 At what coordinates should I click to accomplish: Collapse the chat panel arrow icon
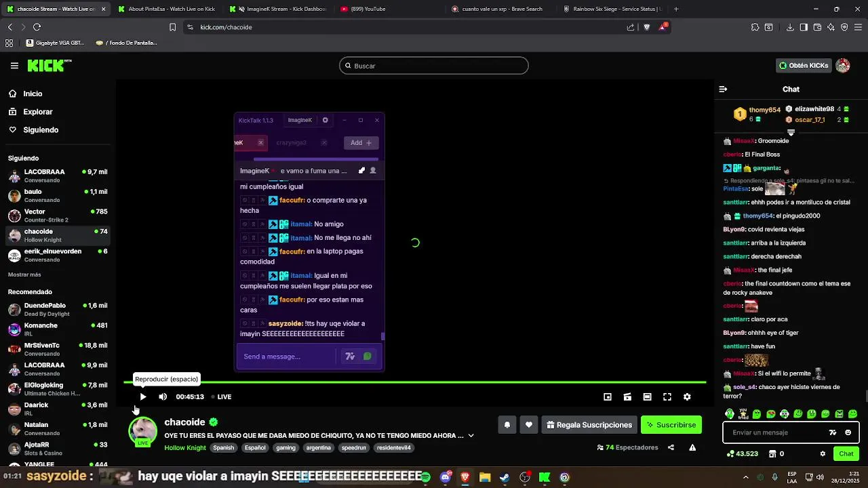pyautogui.click(x=723, y=89)
